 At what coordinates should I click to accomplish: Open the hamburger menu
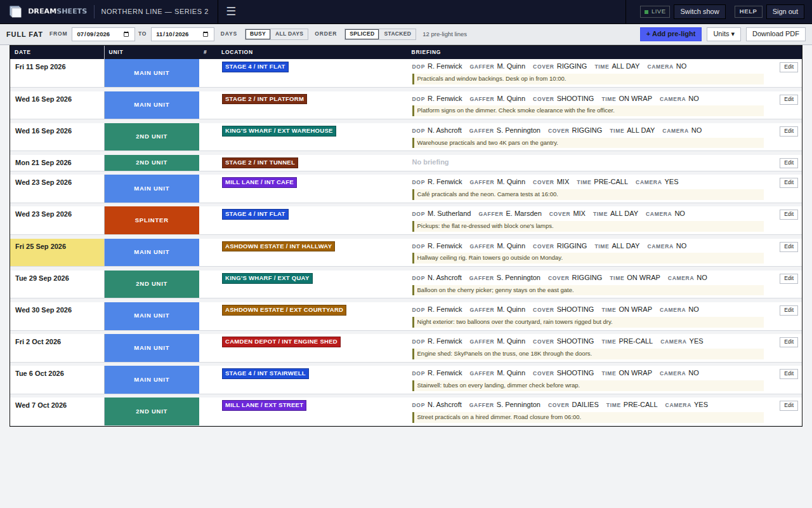pos(231,11)
